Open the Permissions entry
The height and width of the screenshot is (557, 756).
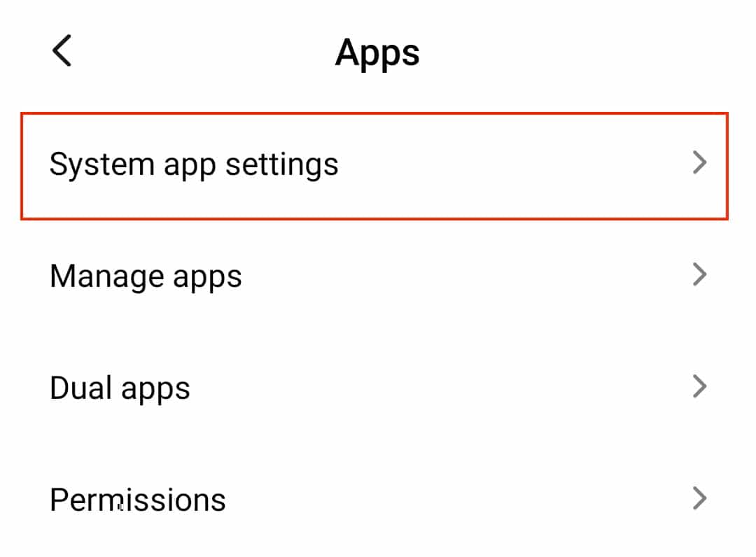374,499
